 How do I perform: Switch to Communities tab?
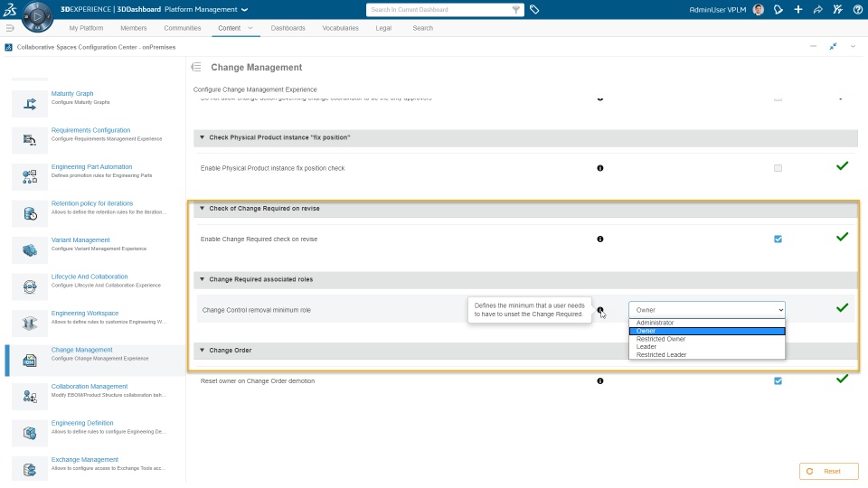(x=182, y=28)
